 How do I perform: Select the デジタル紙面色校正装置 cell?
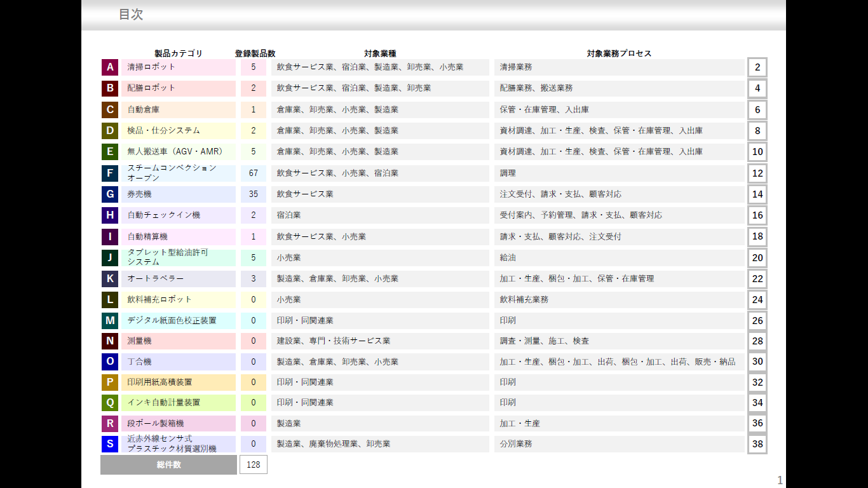(179, 321)
